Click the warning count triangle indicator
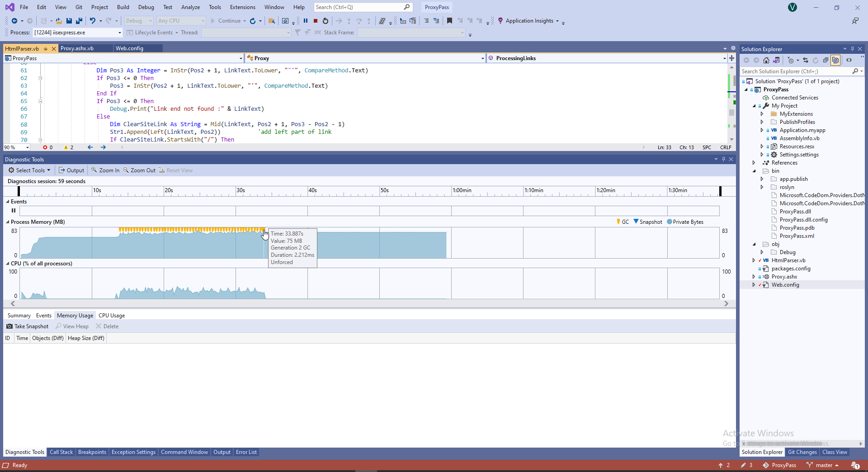Viewport: 868px width, 472px height. [69, 147]
